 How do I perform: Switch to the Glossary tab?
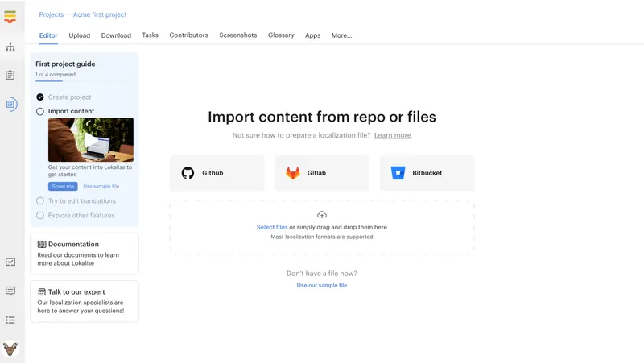pyautogui.click(x=281, y=35)
